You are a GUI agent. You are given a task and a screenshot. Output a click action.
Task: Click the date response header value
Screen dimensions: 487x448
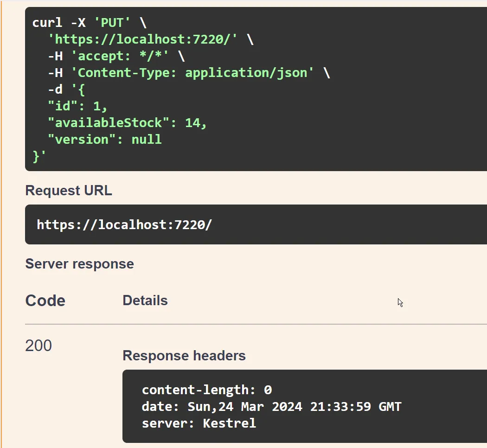271,406
